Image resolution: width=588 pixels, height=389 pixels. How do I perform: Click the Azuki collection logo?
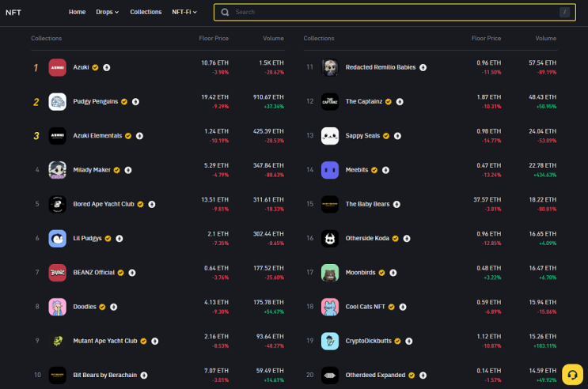57,67
